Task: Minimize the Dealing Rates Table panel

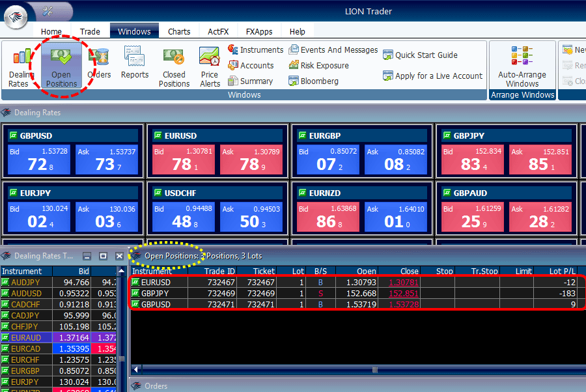Action: (87, 256)
